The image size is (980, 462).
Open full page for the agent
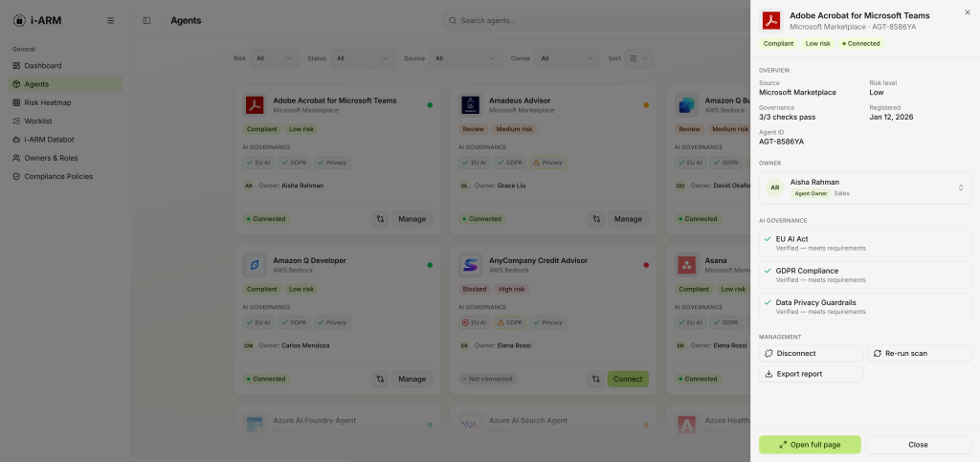[810, 445]
